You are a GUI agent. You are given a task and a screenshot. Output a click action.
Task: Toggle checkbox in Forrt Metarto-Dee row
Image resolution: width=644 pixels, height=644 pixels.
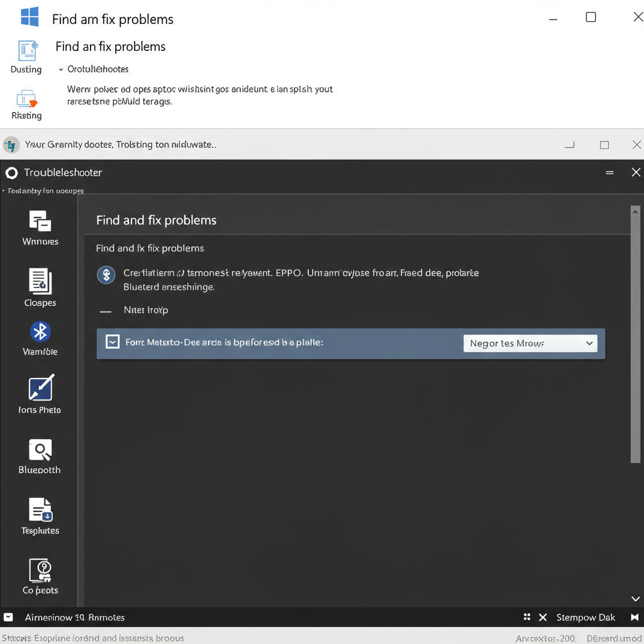[113, 341]
